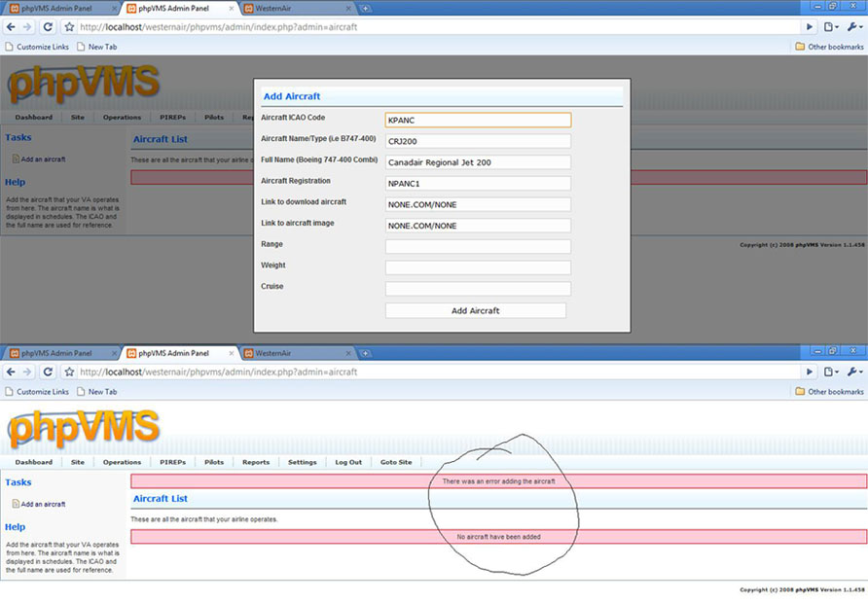868x603 pixels.
Task: Click the Aircraft Name/Type field containing CRJ200
Action: (x=479, y=141)
